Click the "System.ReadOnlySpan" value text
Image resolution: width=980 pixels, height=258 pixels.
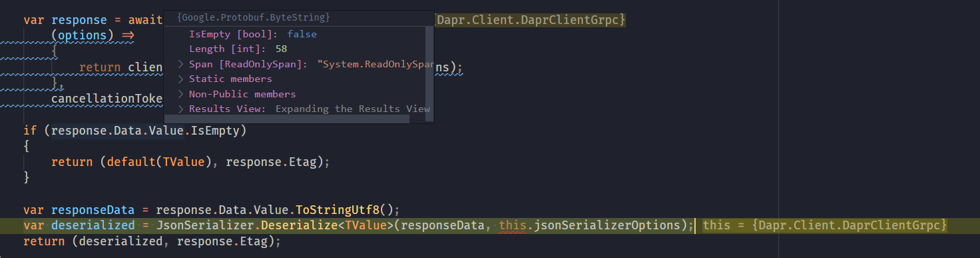click(x=375, y=64)
